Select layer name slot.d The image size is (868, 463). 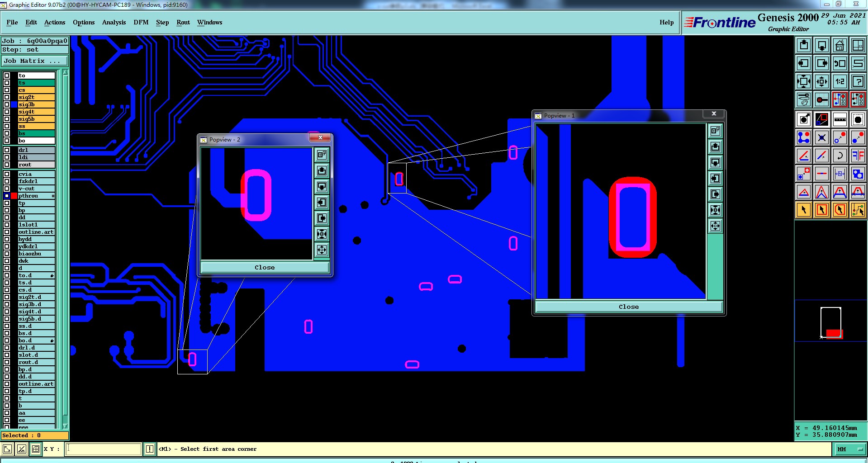pyautogui.click(x=36, y=355)
